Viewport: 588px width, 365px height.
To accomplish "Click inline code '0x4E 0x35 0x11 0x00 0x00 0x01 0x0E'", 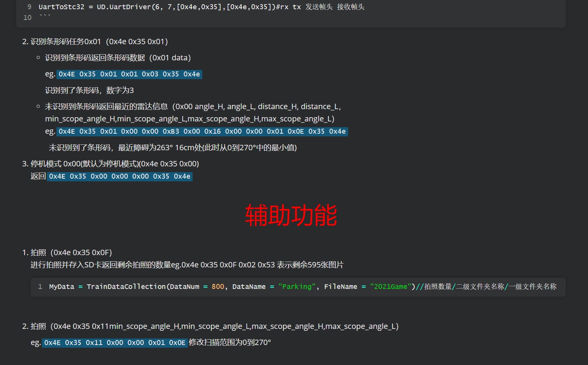I will click(x=115, y=342).
